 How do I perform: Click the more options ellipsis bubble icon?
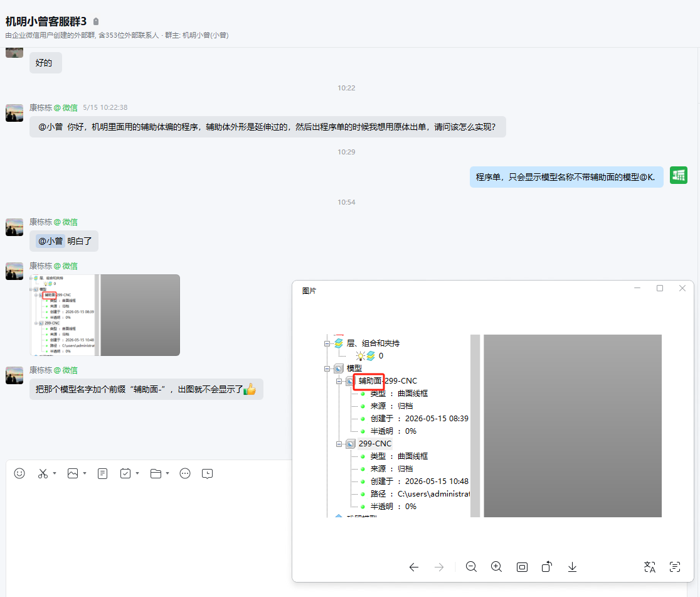tap(185, 473)
